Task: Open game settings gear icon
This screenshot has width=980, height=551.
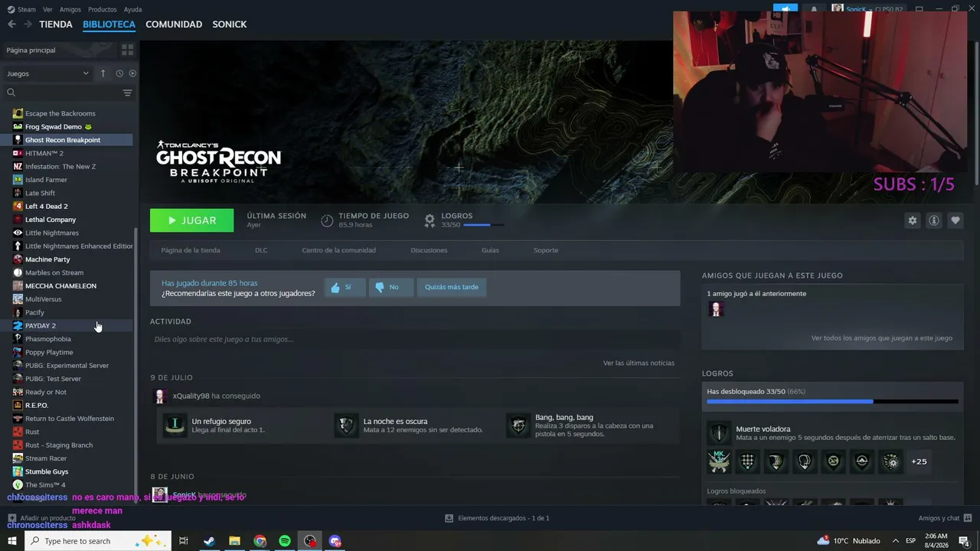Action: 912,220
